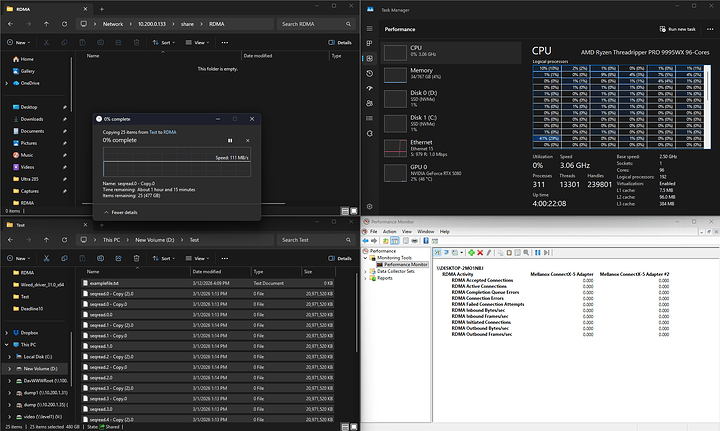Click the logical processors grid scrollbar
This screenshot has width=720, height=431.
tap(708, 106)
